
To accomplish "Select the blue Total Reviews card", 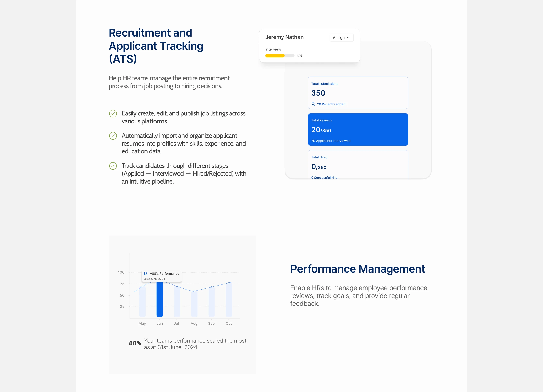I will point(358,130).
